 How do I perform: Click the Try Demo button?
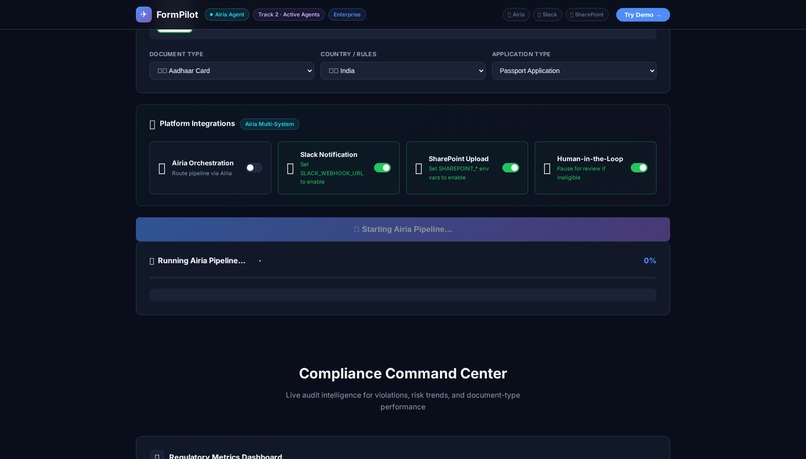point(643,14)
